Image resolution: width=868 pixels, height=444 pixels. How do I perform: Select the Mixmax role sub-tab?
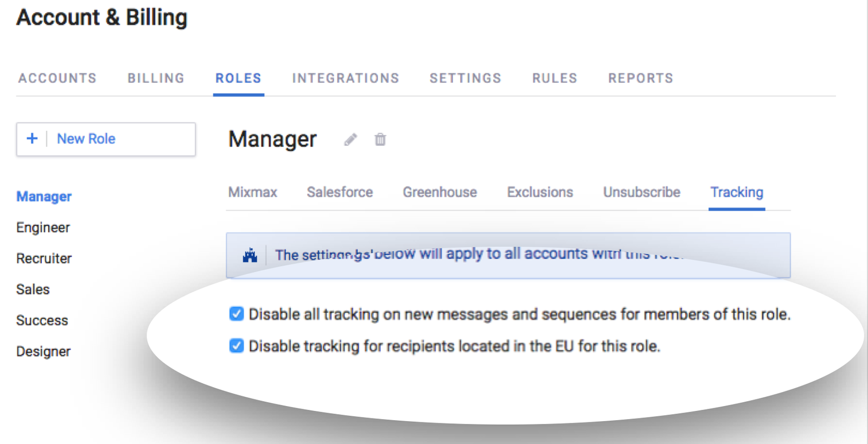[252, 192]
